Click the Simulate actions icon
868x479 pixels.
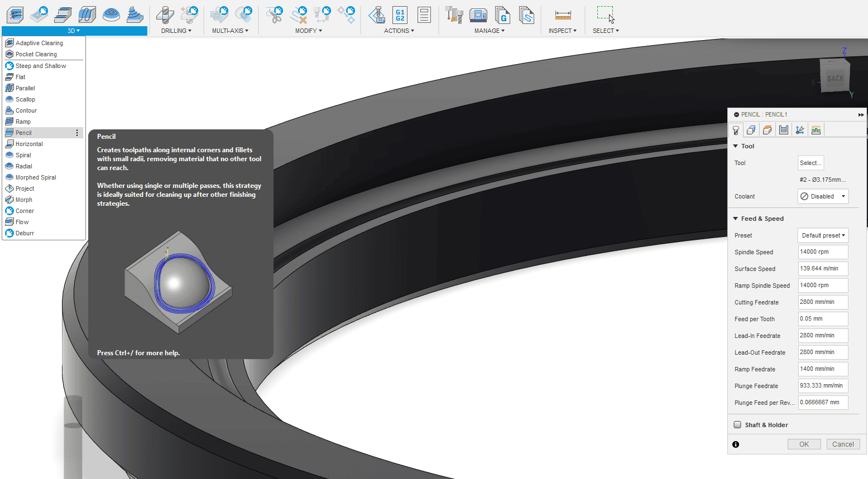pyautogui.click(x=377, y=14)
